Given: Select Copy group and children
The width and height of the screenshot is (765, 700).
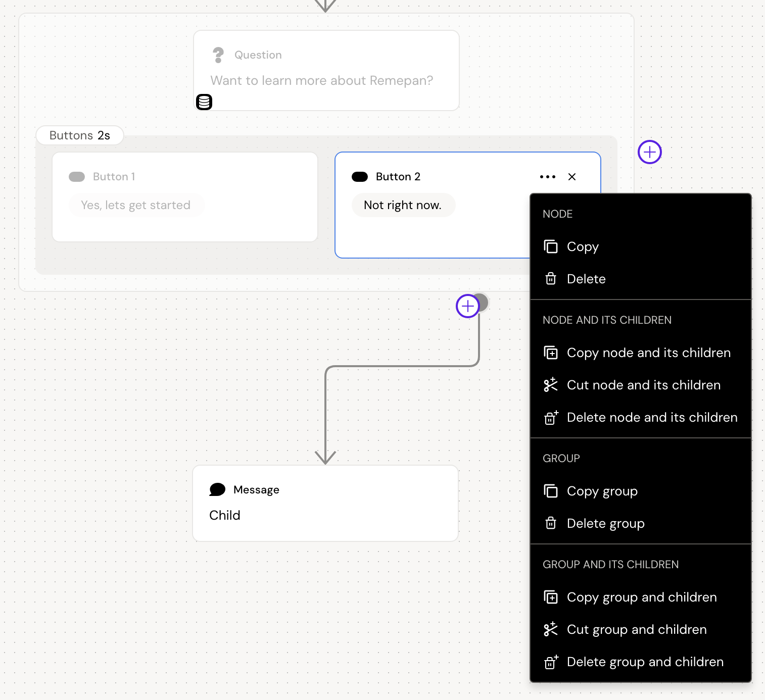Looking at the screenshot, I should pyautogui.click(x=641, y=597).
